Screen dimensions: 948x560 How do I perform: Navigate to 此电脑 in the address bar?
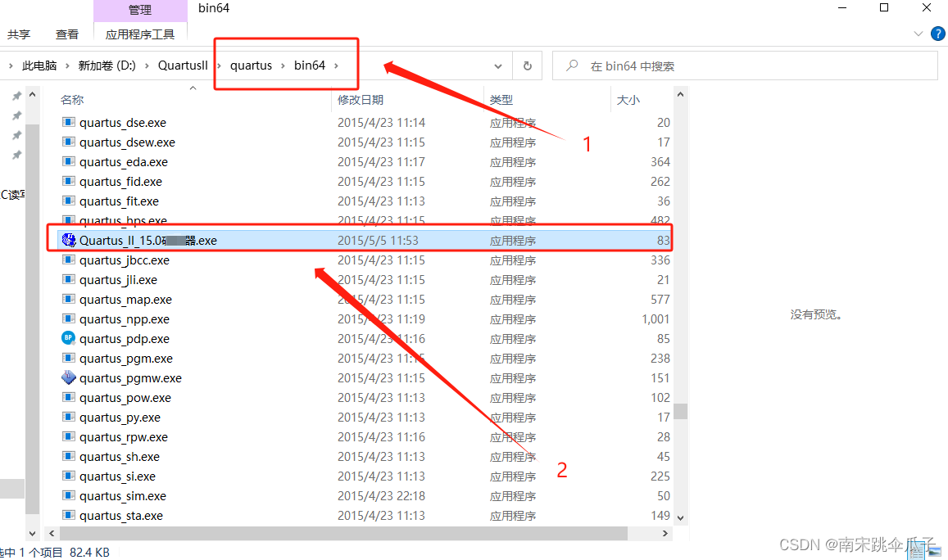coord(39,65)
